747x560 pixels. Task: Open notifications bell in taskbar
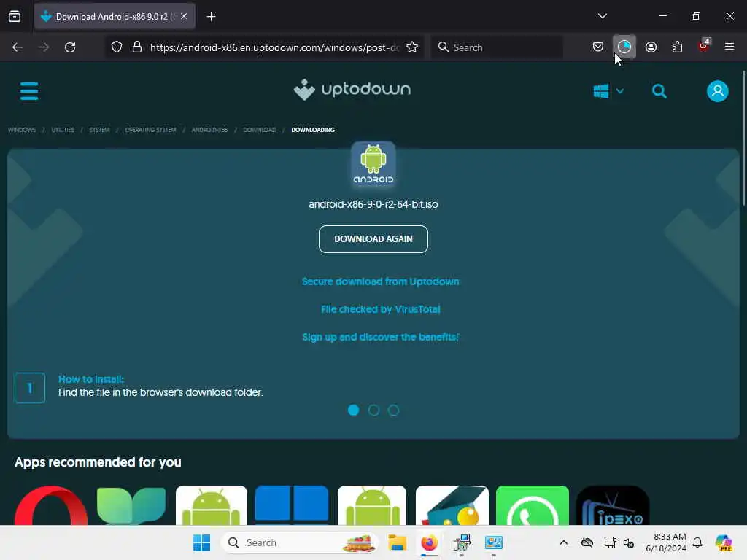697,542
